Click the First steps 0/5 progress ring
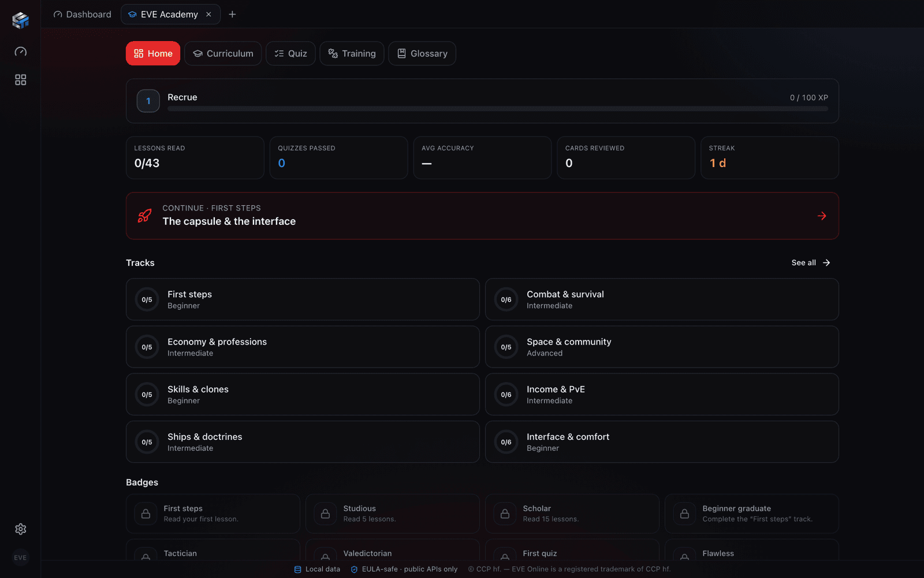Image resolution: width=924 pixels, height=578 pixels. pyautogui.click(x=147, y=299)
